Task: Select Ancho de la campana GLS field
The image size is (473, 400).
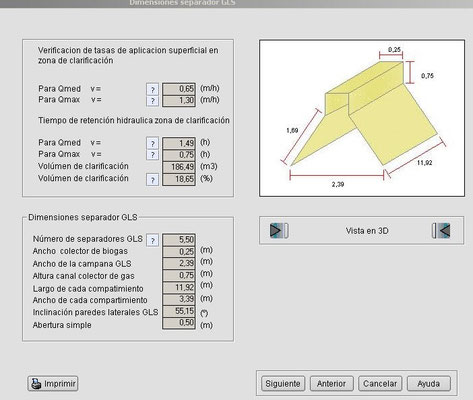Action: pos(179,263)
